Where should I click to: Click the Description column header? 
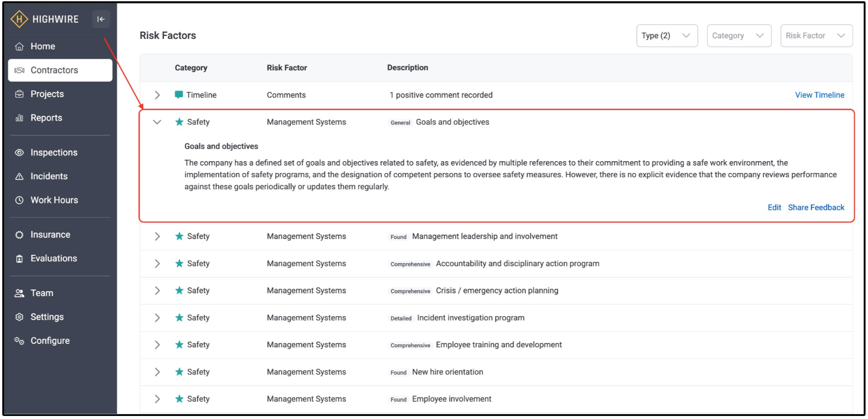click(x=408, y=68)
